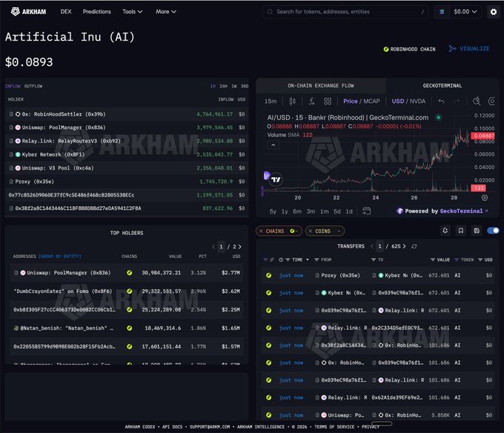Select the 1H inflow timeframe
Screen dimensions: 504x433
(213, 86)
